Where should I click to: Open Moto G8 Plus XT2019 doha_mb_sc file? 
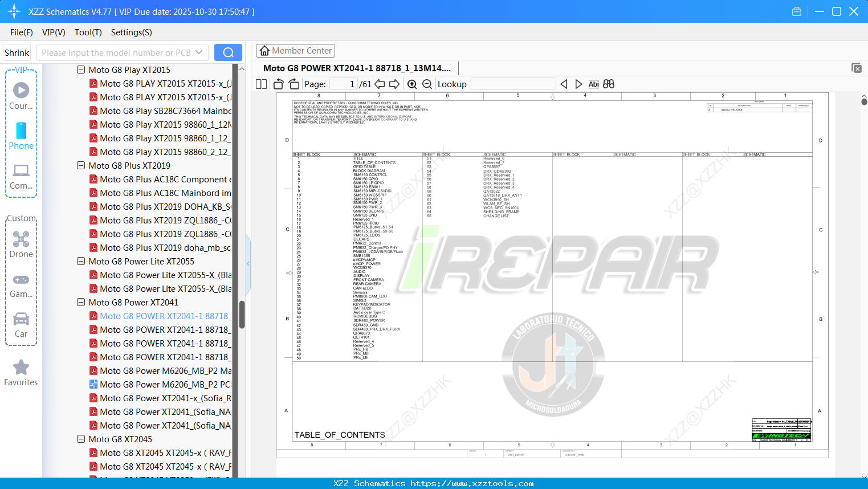coord(160,247)
